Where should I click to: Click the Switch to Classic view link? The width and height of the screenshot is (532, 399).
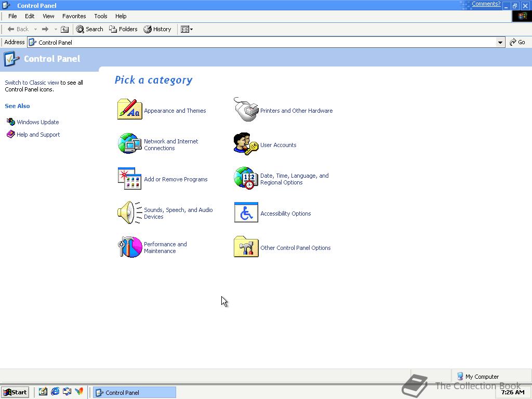(x=32, y=83)
